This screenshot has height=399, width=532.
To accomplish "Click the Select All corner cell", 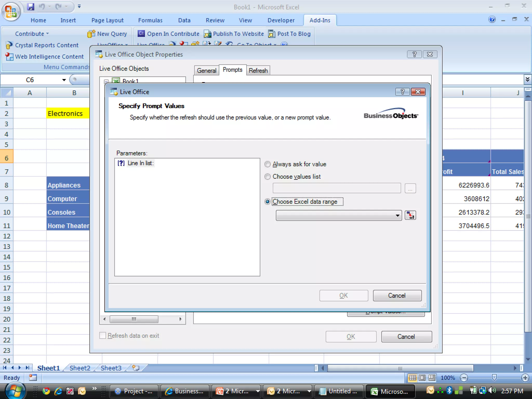I will click(7, 93).
